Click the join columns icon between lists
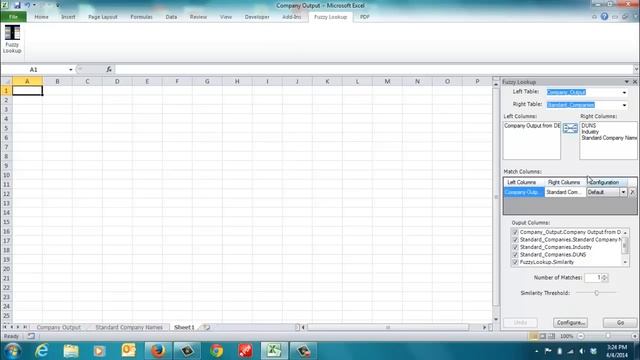 point(570,128)
